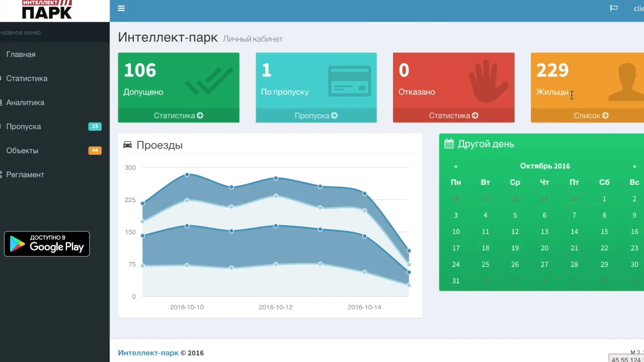Click Интеллект-парк footer link
The image size is (644, 362).
pyautogui.click(x=148, y=353)
